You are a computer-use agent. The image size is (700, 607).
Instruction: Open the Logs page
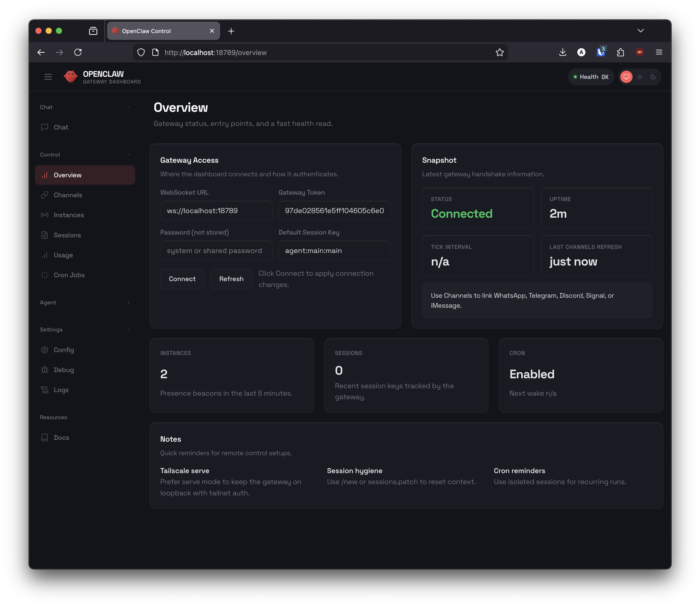[85, 390]
